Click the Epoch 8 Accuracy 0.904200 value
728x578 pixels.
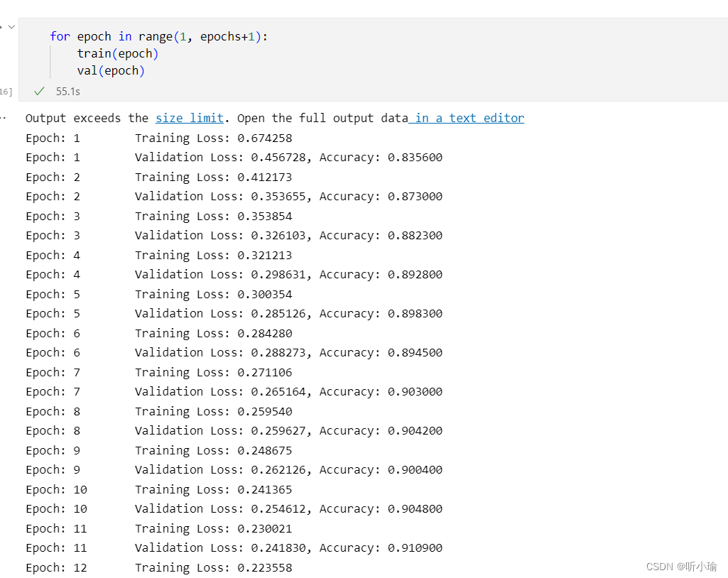pyautogui.click(x=415, y=430)
